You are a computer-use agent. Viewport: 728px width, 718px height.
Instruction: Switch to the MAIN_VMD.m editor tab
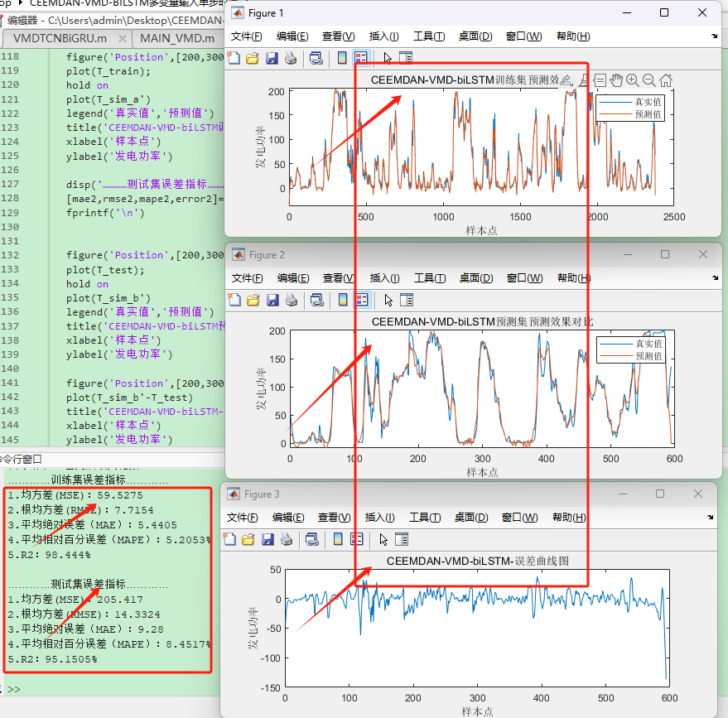(174, 38)
